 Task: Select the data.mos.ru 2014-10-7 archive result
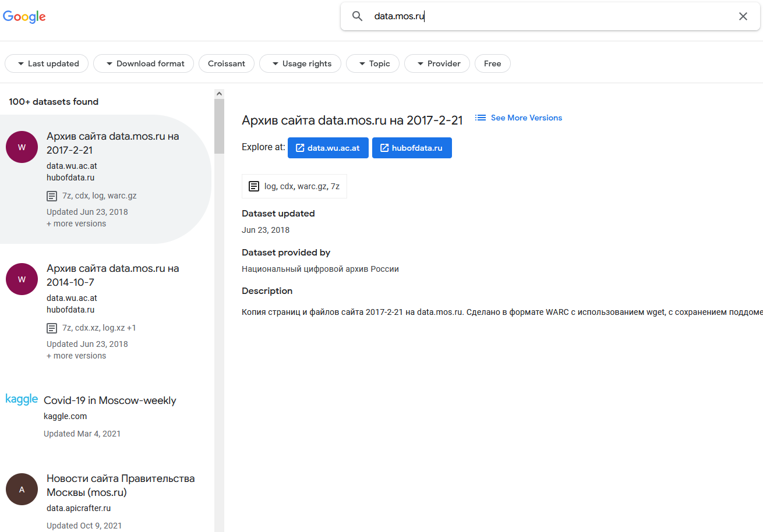tap(105, 311)
